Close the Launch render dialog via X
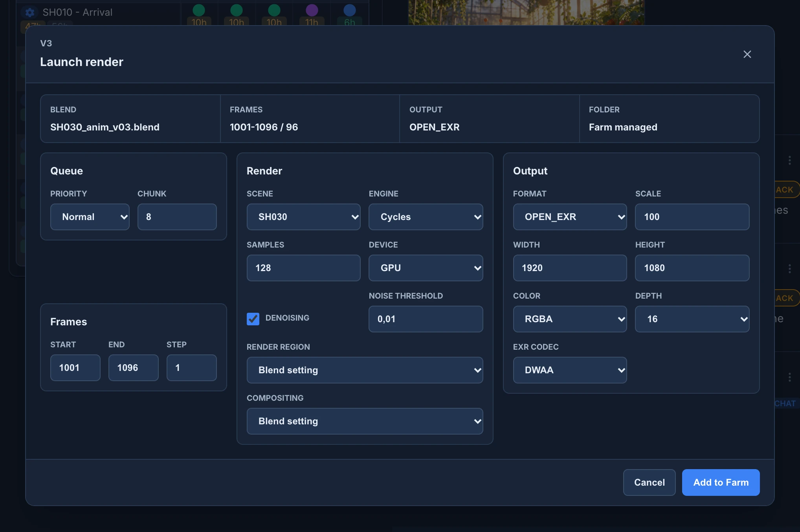This screenshot has width=800, height=532. tap(747, 54)
